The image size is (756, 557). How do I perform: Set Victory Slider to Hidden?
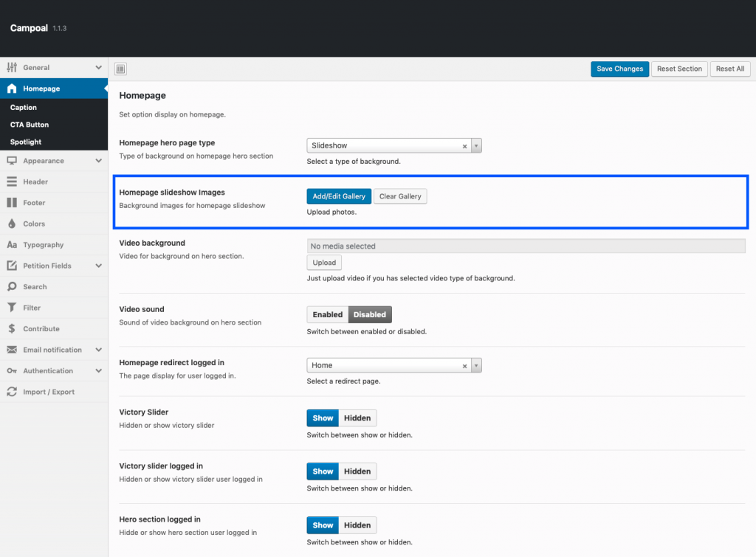point(357,418)
